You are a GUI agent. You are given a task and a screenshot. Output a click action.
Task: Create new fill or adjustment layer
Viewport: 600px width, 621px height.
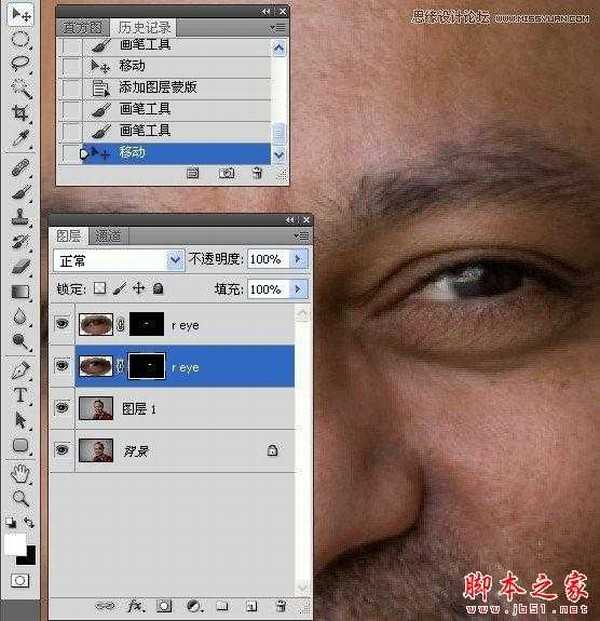pos(194,606)
